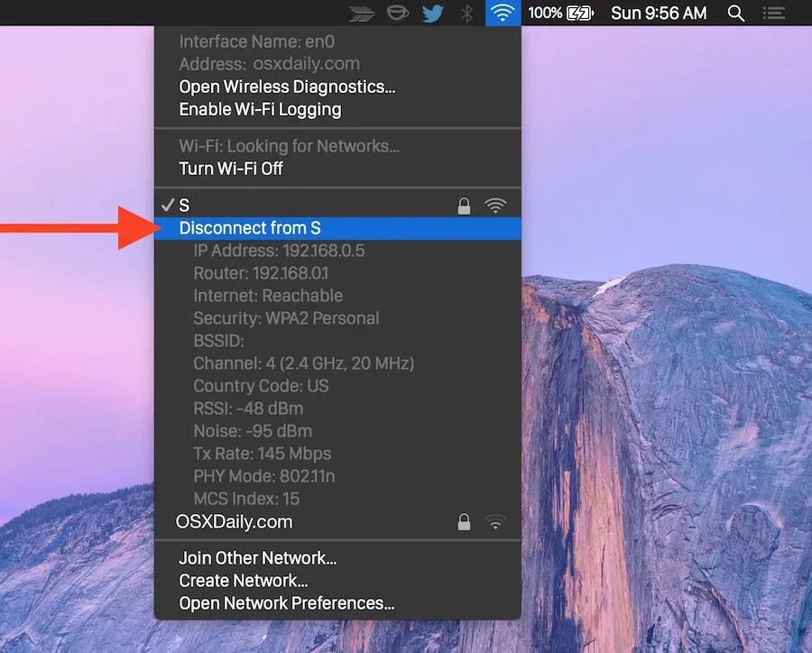Click the Router: 192.168.0.1 line
This screenshot has height=653, width=812.
tap(261, 273)
